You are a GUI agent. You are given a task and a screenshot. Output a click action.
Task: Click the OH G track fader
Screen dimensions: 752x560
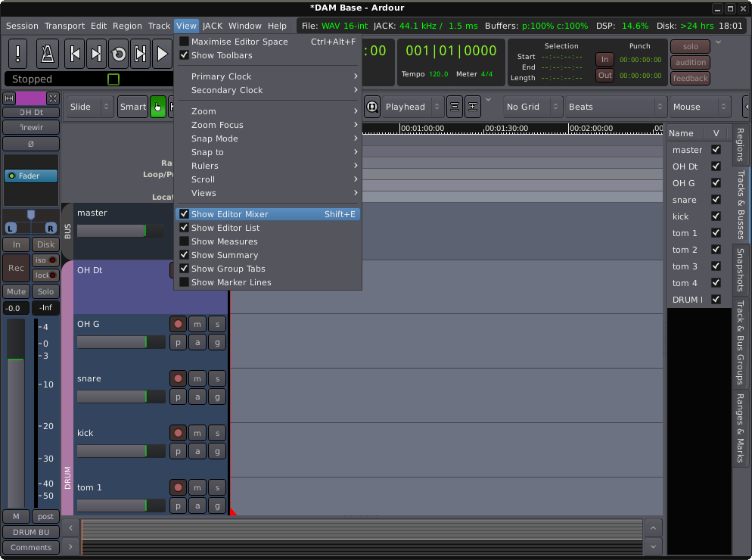121,342
